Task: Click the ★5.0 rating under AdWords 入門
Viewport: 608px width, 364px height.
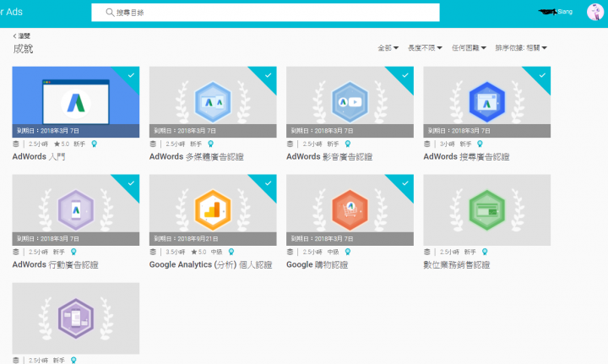Action: (62, 144)
